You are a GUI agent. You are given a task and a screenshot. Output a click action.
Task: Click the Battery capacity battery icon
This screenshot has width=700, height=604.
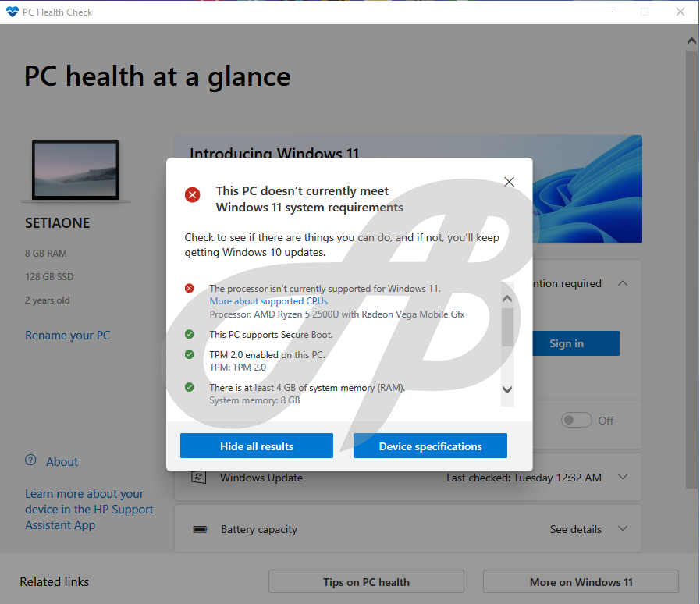tap(200, 529)
